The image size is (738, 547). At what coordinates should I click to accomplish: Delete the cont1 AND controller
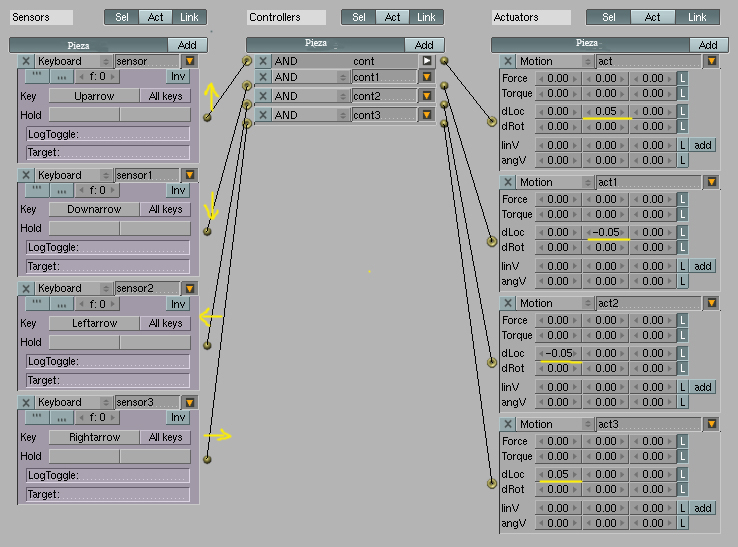pos(263,77)
